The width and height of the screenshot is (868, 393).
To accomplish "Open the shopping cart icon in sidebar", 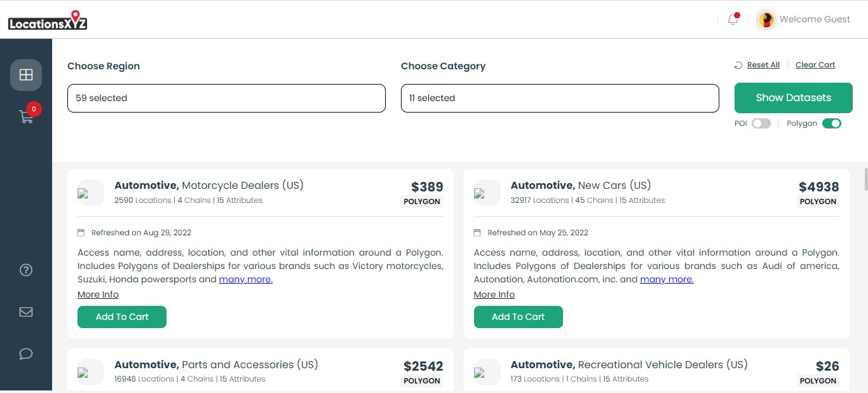I will click(26, 117).
